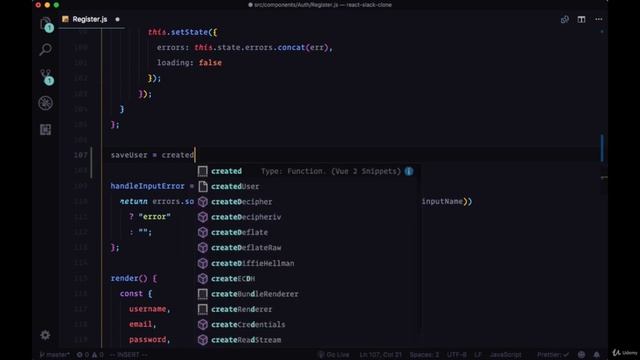Click 'concat' in the errors line
This screenshot has width=640, height=360.
(x=291, y=47)
